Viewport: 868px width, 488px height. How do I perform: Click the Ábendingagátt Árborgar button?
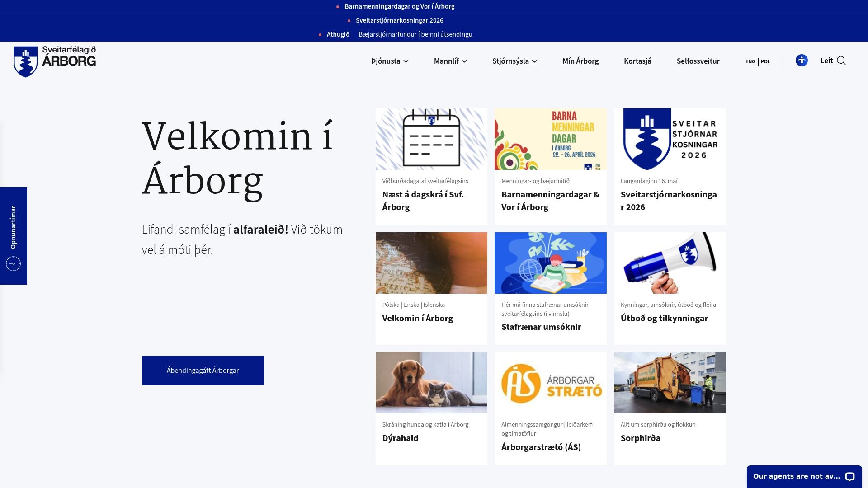pos(203,370)
